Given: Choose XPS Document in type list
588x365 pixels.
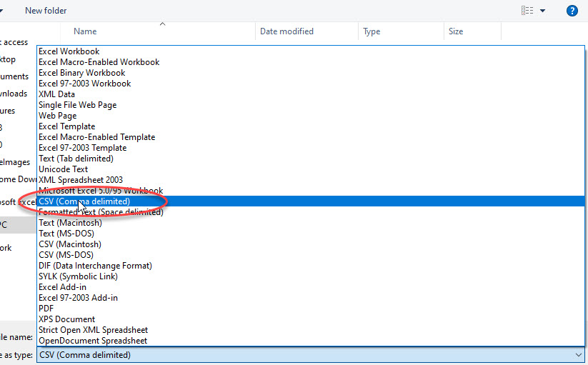Looking at the screenshot, I should (x=67, y=319).
